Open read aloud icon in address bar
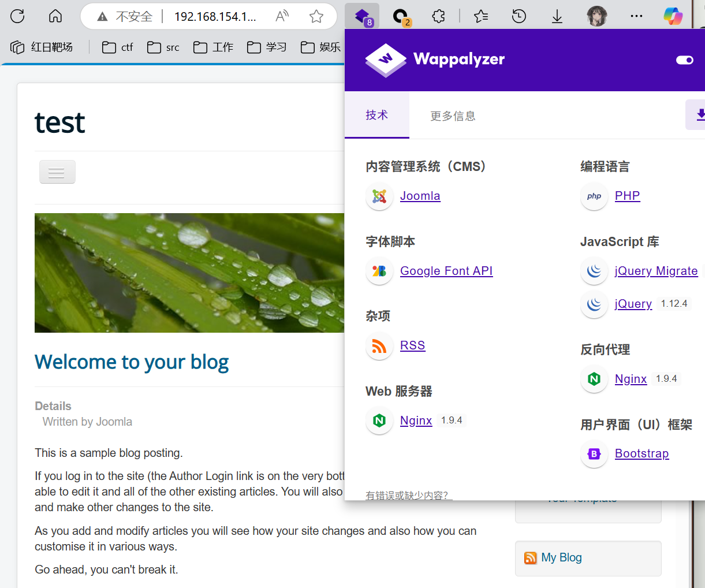The height and width of the screenshot is (588, 705). coord(282,16)
